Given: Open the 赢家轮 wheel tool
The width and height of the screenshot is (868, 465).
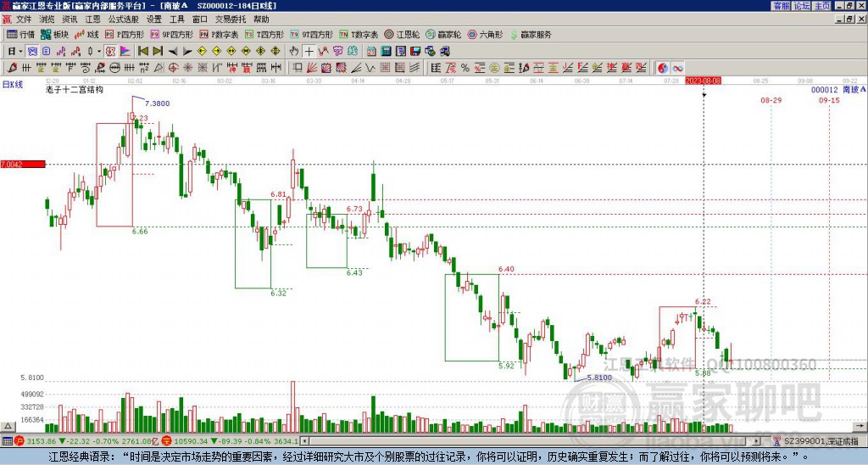Looking at the screenshot, I should pyautogui.click(x=443, y=34).
